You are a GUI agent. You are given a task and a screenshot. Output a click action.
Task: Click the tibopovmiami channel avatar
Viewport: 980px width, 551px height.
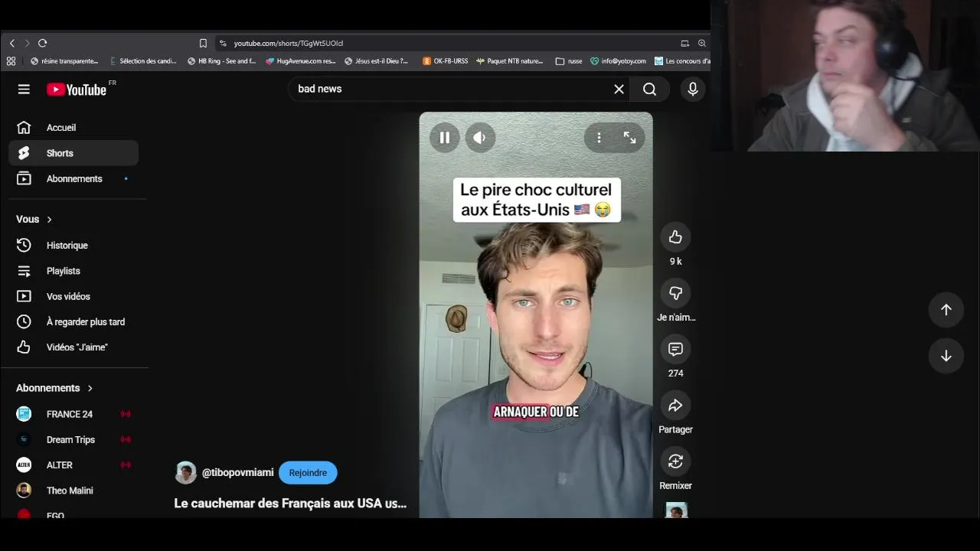(x=185, y=473)
